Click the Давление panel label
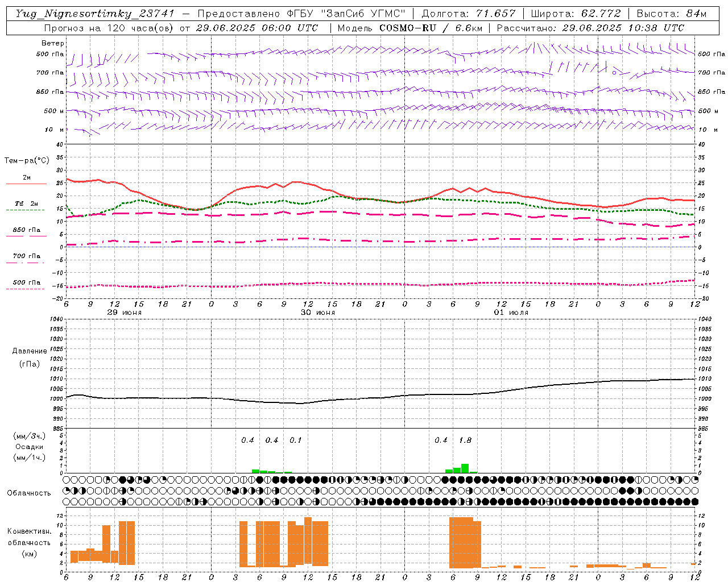The height and width of the screenshot is (582, 728). [x=30, y=351]
